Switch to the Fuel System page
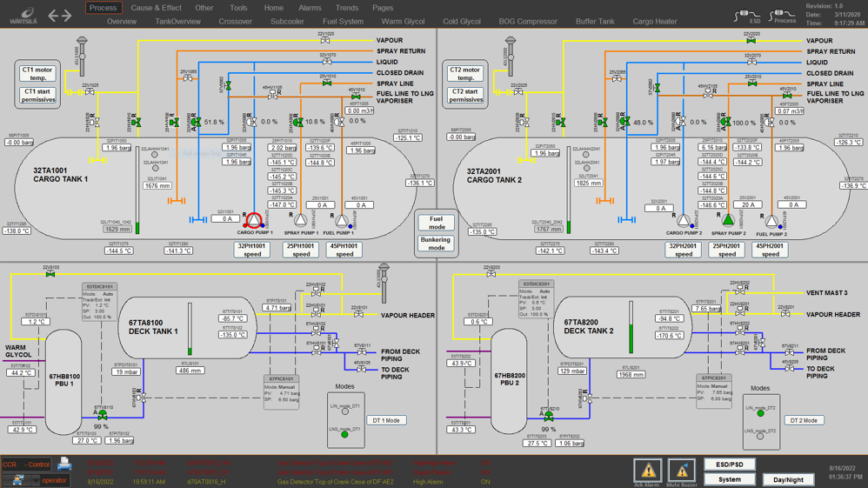868x488 pixels. coord(344,22)
